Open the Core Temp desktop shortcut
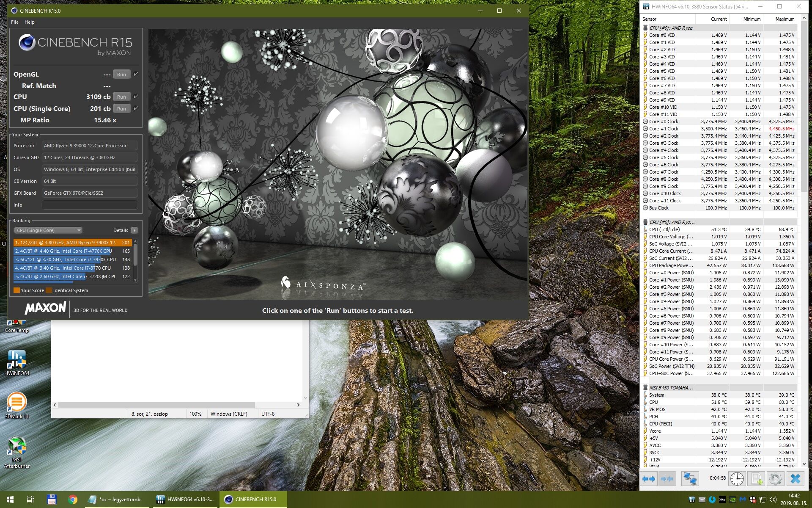This screenshot has height=508, width=812. coord(16,326)
